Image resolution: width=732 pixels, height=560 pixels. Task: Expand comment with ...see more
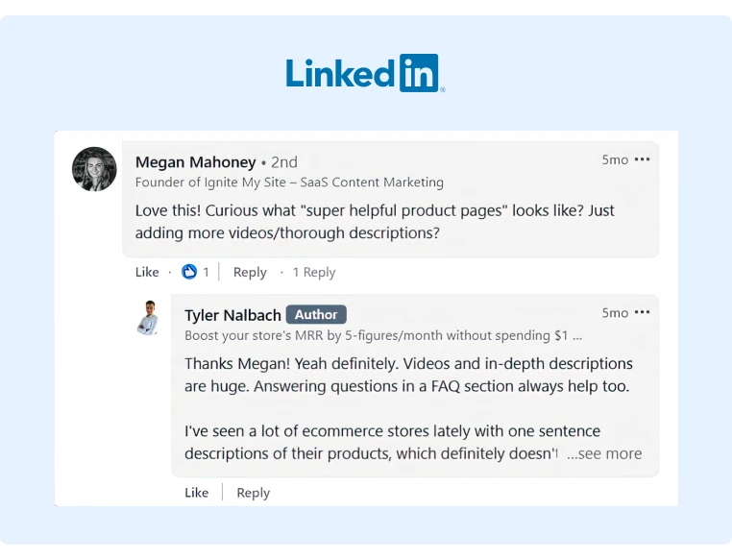604,453
